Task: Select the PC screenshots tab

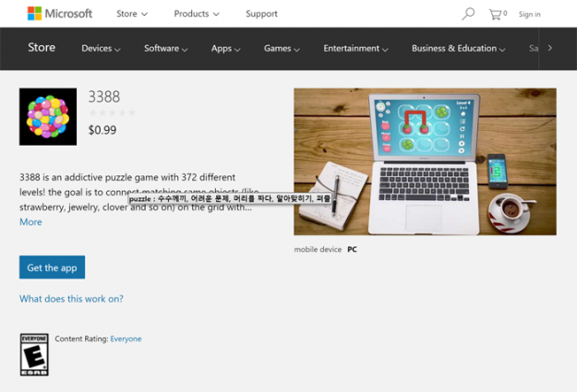Action: coord(352,249)
